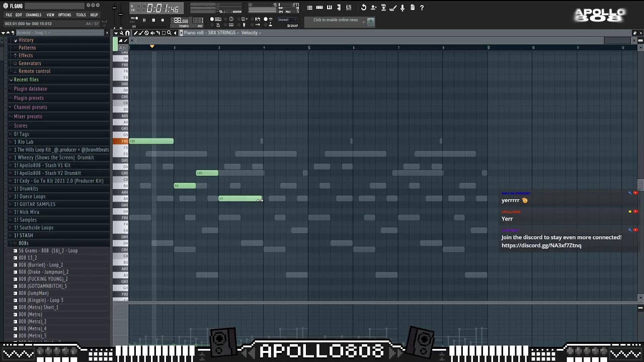Click the Stop transport button
Image resolution: width=644 pixels, height=362 pixels.
click(x=153, y=20)
